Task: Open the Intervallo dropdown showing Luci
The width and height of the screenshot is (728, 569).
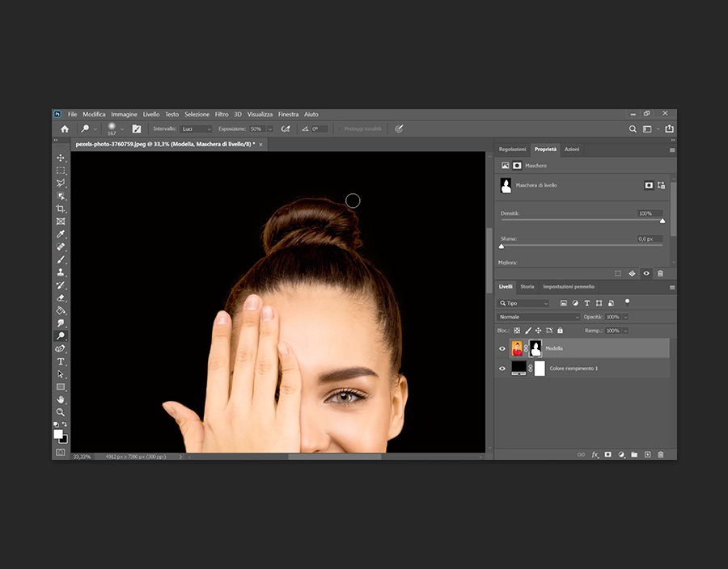Action: click(x=195, y=129)
